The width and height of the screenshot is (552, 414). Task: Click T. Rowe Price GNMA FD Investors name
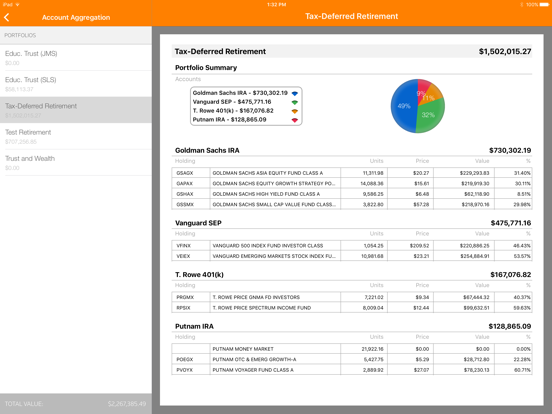tap(256, 297)
